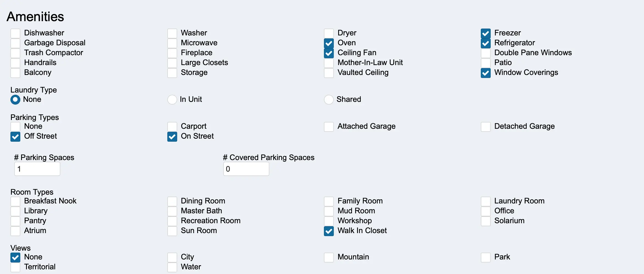Check the Dining Room room type

pyautogui.click(x=172, y=201)
